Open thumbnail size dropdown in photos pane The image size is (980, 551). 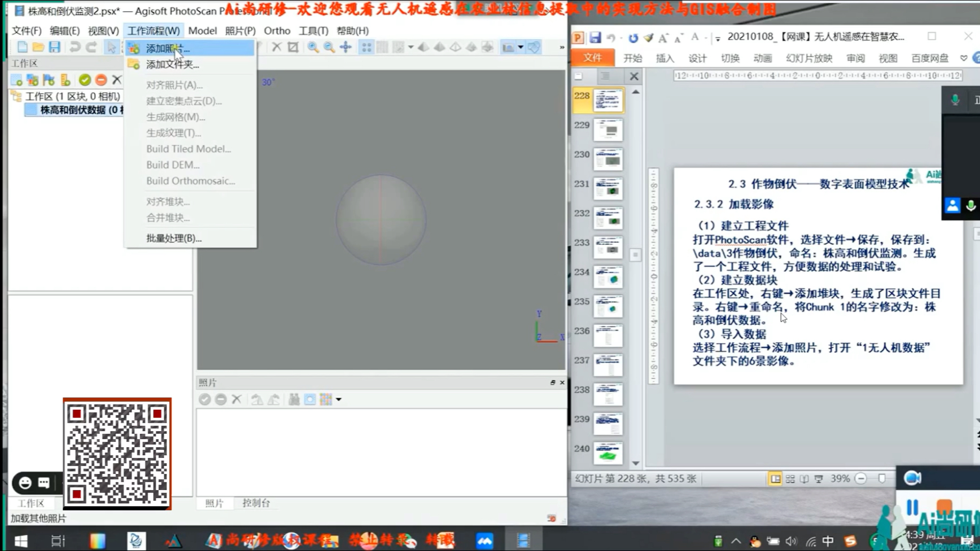click(x=339, y=400)
